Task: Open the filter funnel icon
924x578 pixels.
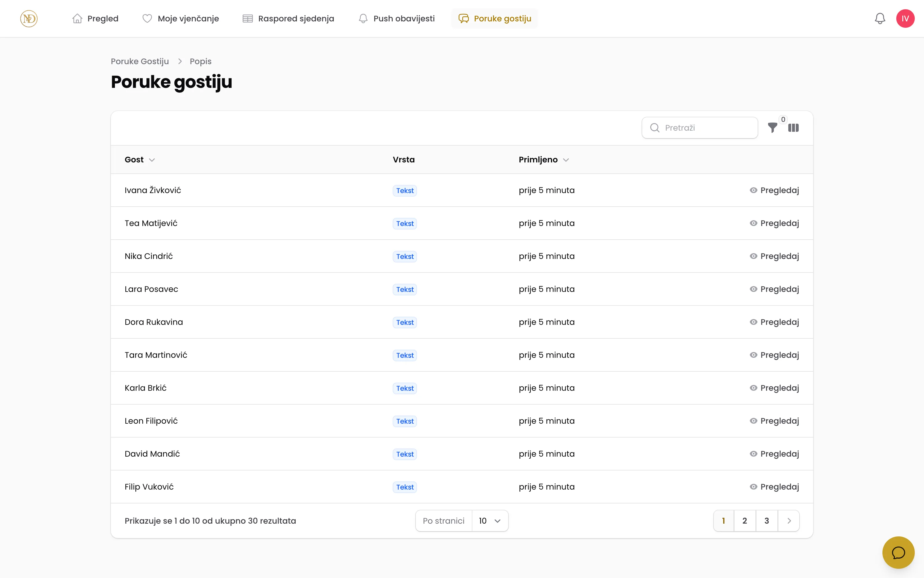Action: 772,128
